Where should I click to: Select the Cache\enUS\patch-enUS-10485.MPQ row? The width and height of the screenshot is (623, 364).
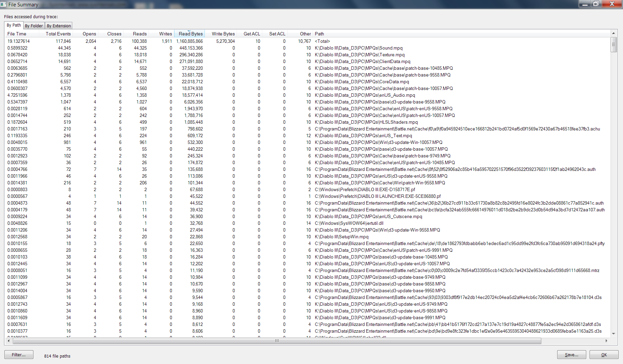point(308,162)
